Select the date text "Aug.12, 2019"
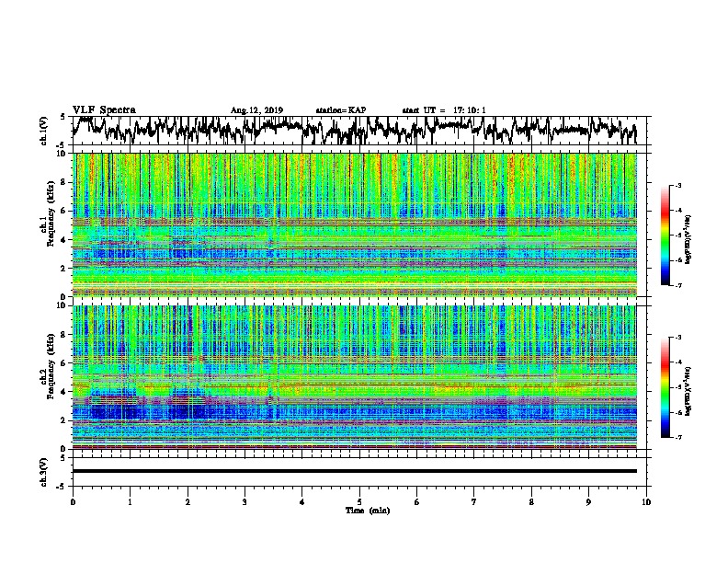The image size is (728, 563). click(x=256, y=110)
